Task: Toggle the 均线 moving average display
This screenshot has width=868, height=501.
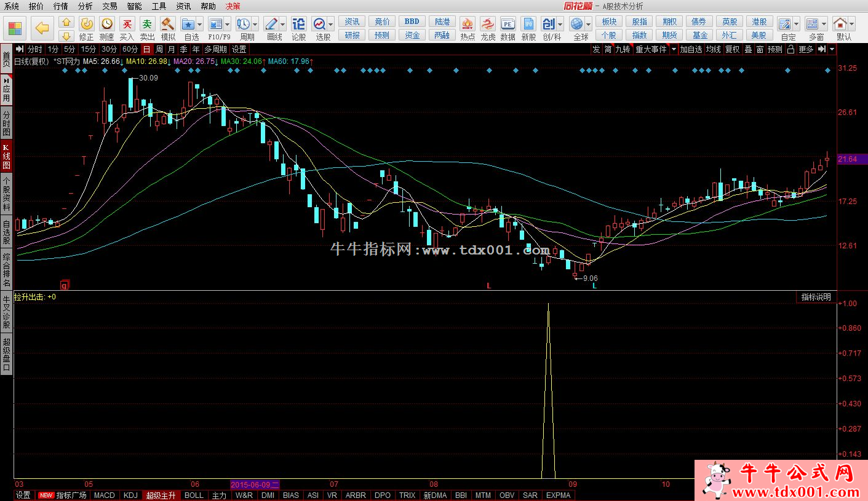Action: 713,49
